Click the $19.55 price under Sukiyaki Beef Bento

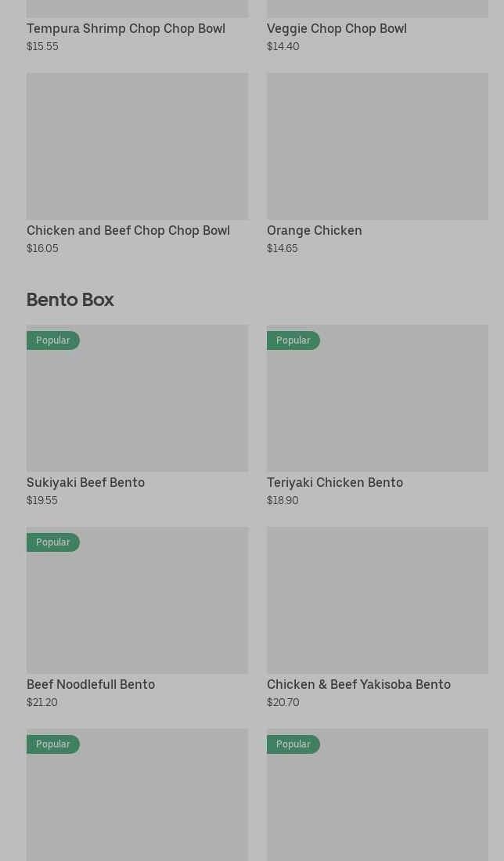coord(42,501)
